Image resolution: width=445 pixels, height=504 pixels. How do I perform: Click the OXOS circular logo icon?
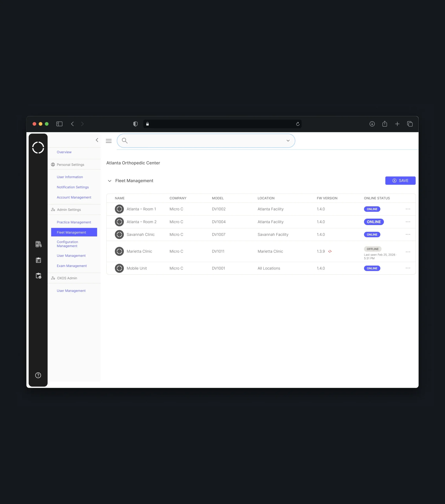tap(38, 148)
